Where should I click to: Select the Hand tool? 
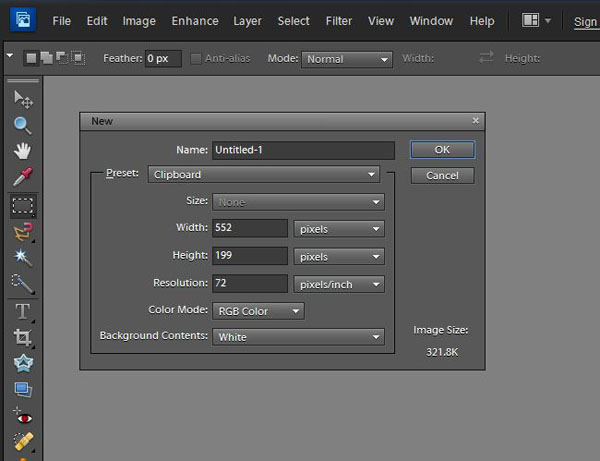click(23, 151)
